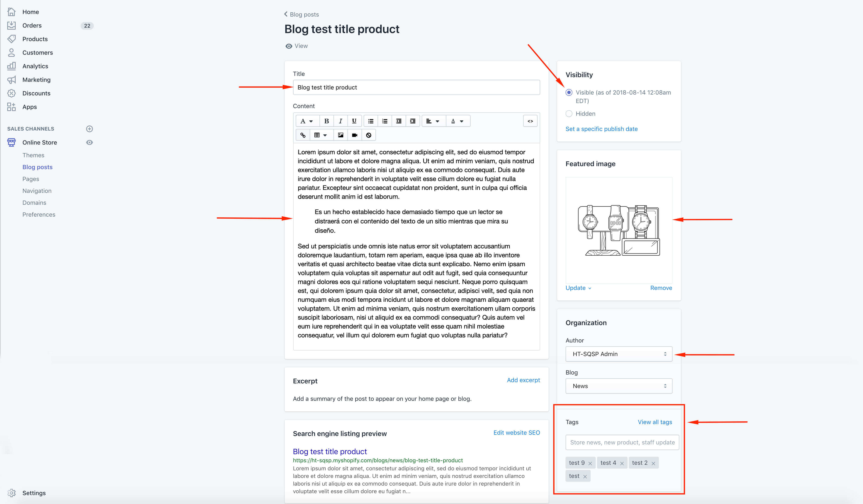Toggle bold formatting in content editor
The height and width of the screenshot is (504, 863).
[x=326, y=121]
